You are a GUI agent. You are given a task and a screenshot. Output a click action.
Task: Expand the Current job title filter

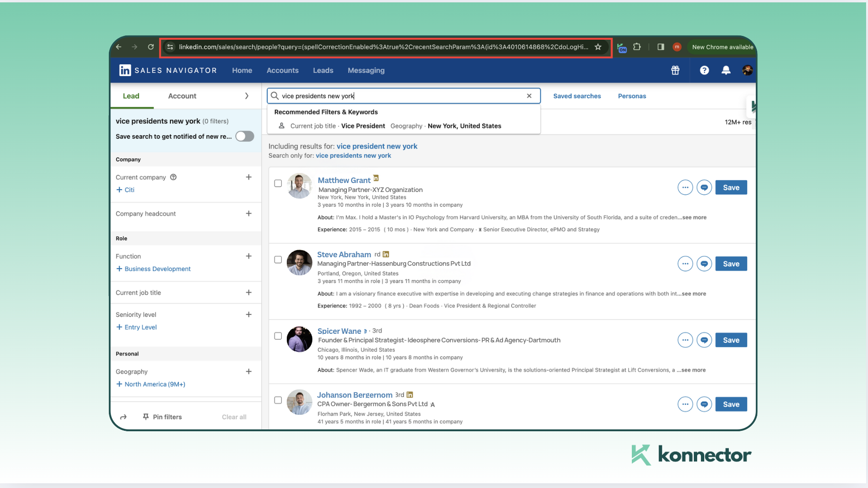coord(248,292)
